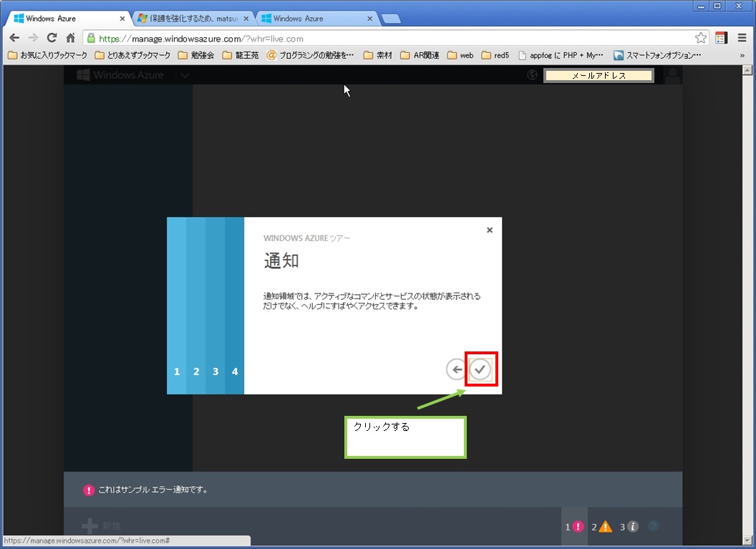Image resolution: width=756 pixels, height=549 pixels.
Task: Click the WINDOWS AZURE ツアー label
Action: [x=306, y=238]
